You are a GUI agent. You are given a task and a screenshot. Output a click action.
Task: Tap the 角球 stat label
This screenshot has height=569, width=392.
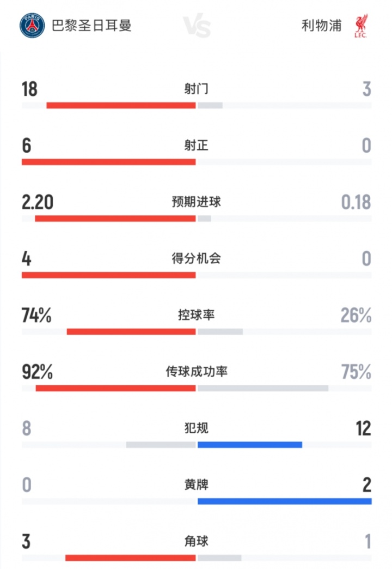pyautogui.click(x=196, y=541)
